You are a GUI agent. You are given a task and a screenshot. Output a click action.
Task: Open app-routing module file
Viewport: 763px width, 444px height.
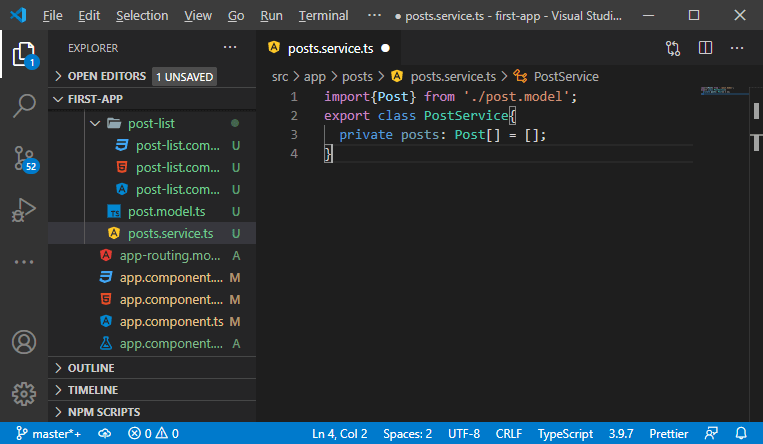[152, 255]
